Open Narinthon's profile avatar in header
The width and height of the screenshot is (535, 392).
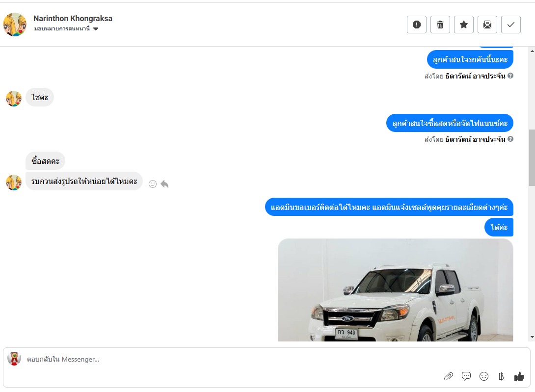pyautogui.click(x=15, y=25)
